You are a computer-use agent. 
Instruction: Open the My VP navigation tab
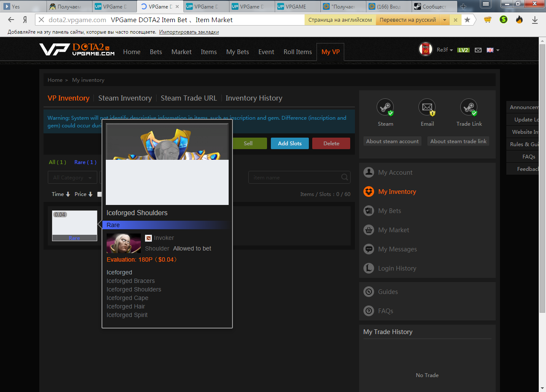[x=331, y=52]
